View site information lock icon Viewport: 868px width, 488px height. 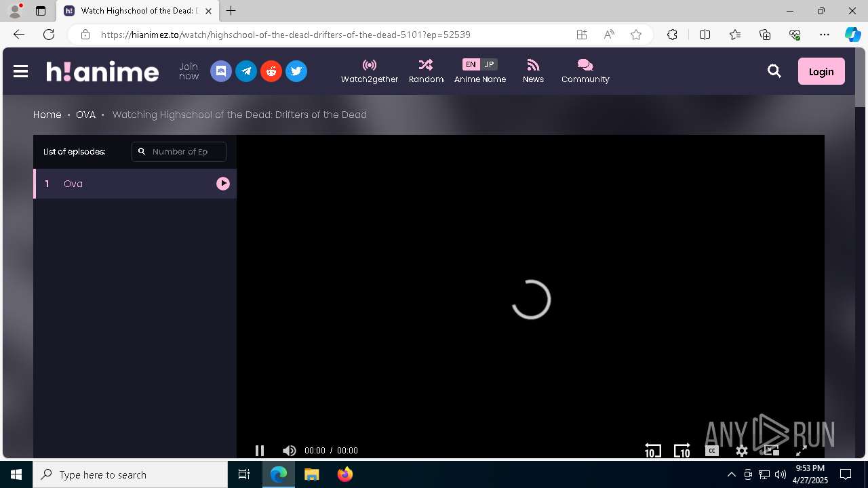coord(85,35)
